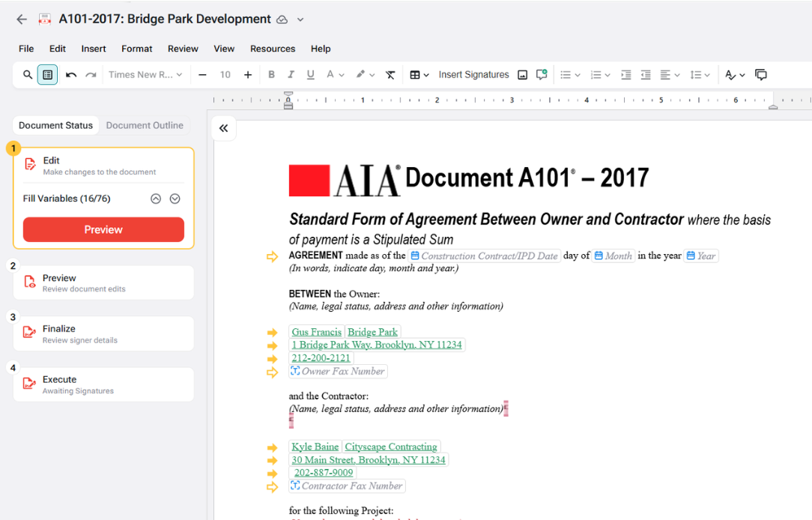
Task: Select the Finalize step card
Action: [x=103, y=333]
